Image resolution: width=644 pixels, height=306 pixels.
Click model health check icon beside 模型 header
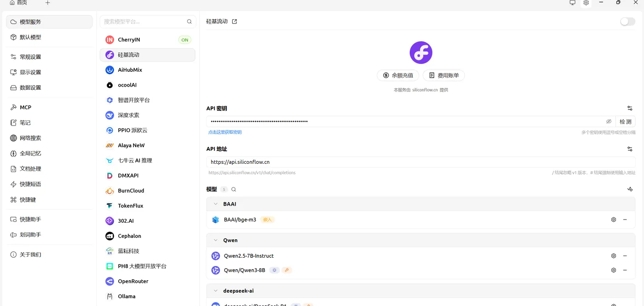[x=630, y=190]
